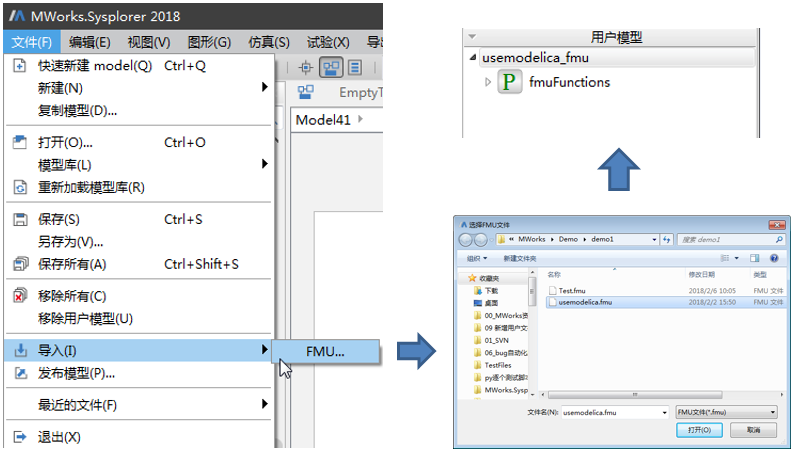Expand the fmuFunctions tree node
This screenshot has width=793, height=452.
coord(488,82)
